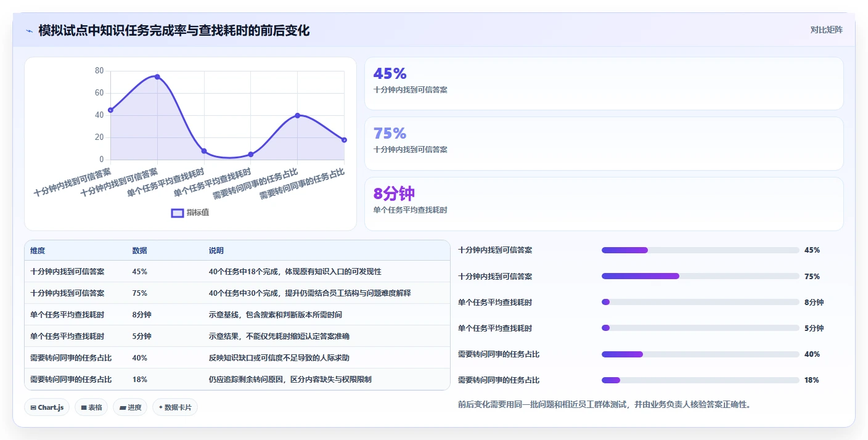
Task: Click the 45% value right of progress bar
Action: tap(812, 250)
